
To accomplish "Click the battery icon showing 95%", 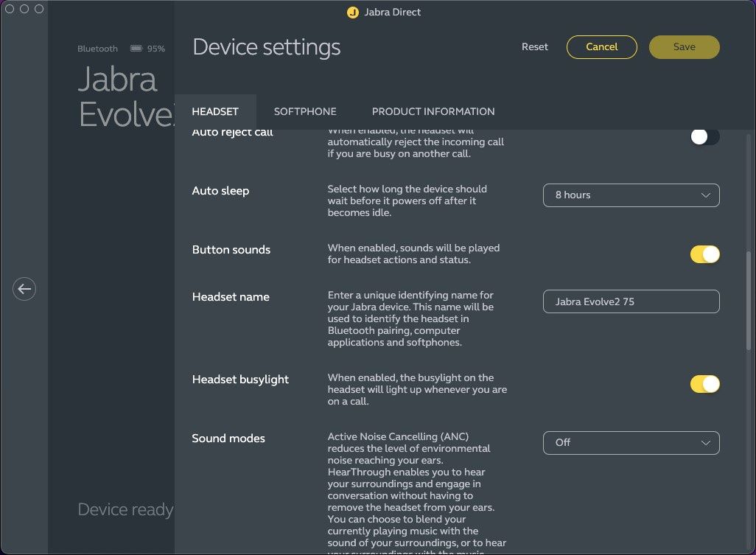I will coord(136,48).
